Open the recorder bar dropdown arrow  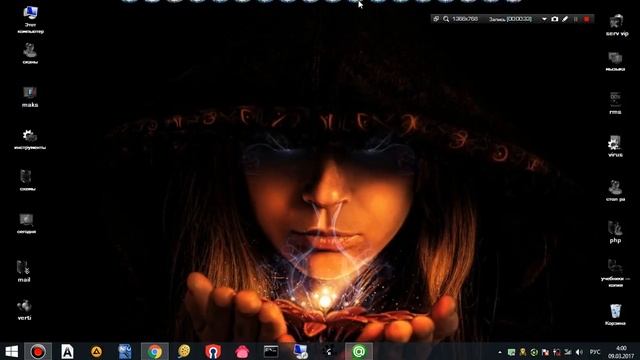click(544, 19)
